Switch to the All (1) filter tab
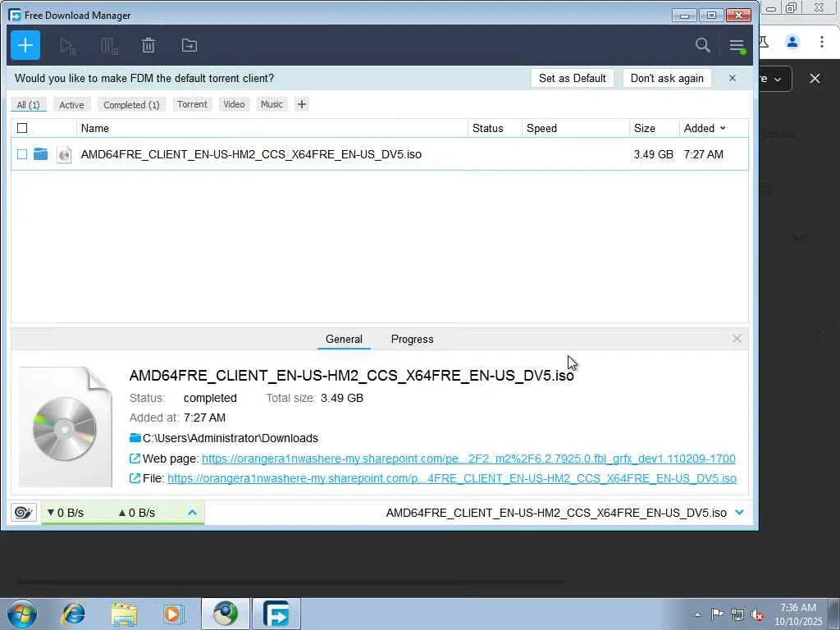This screenshot has width=840, height=630. 29,104
